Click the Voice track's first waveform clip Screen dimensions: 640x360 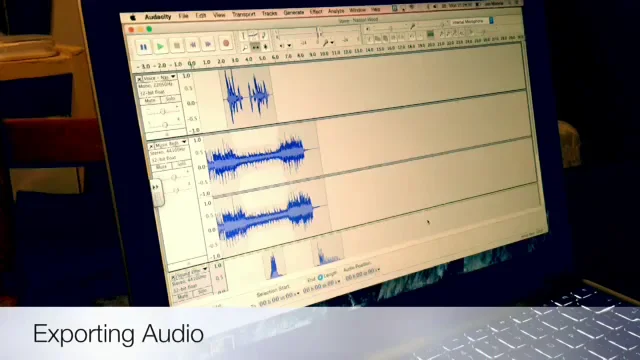pyautogui.click(x=233, y=96)
